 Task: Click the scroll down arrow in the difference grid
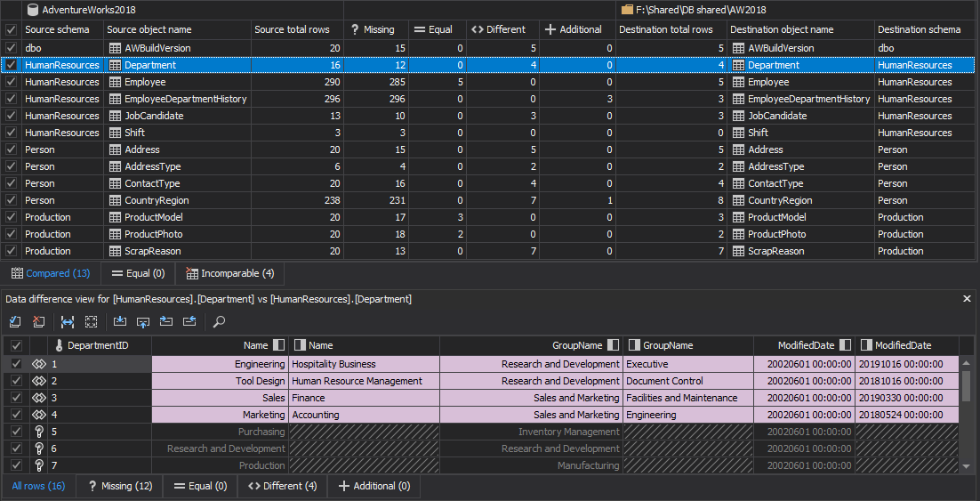(x=967, y=465)
